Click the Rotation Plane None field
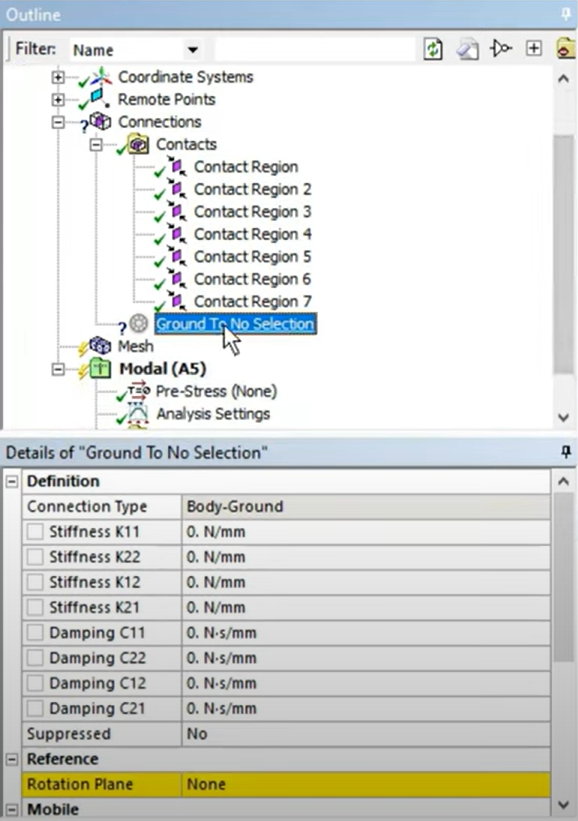Screen dimensions: 578x821 (x=366, y=784)
